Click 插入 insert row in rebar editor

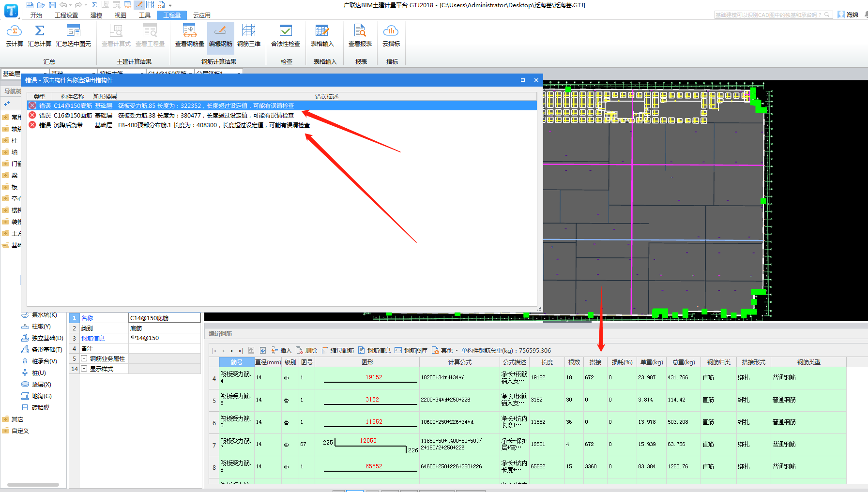[282, 350]
